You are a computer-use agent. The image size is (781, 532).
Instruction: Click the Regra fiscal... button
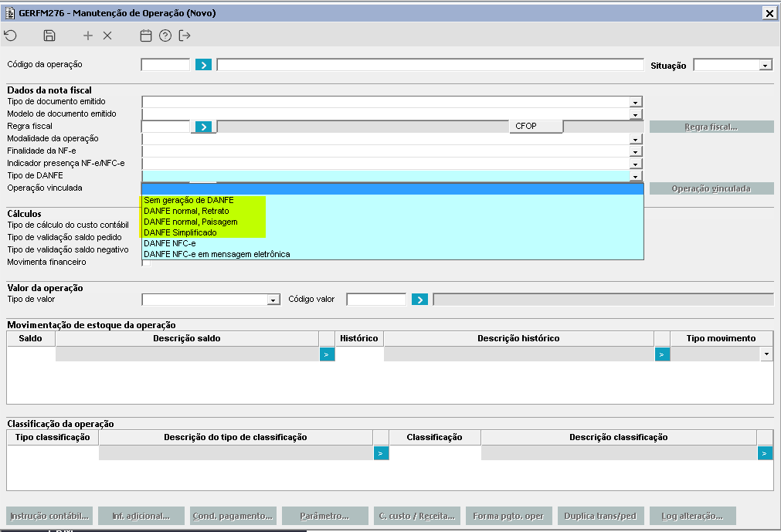point(711,127)
